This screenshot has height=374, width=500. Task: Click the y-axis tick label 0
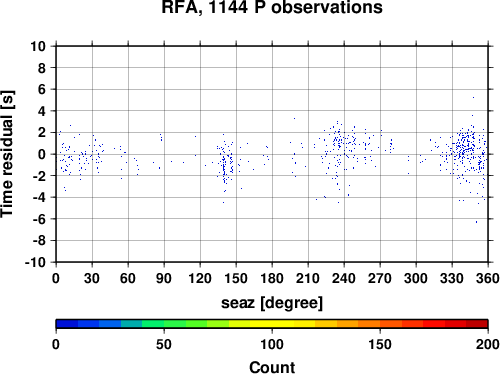pyautogui.click(x=42, y=154)
